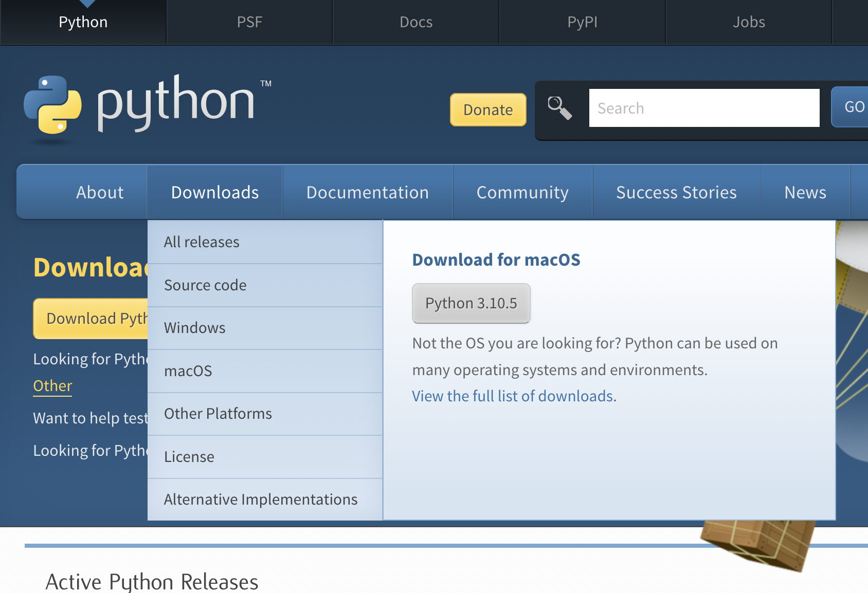This screenshot has width=868, height=593.
Task: Select Other Platforms submenu entry
Action: pyautogui.click(x=265, y=414)
